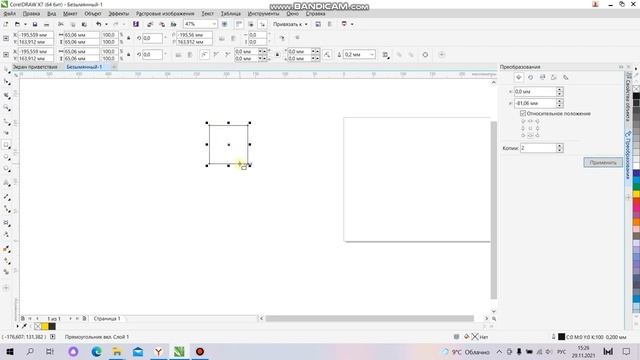Switch to the Page 1 tab

coord(107,318)
